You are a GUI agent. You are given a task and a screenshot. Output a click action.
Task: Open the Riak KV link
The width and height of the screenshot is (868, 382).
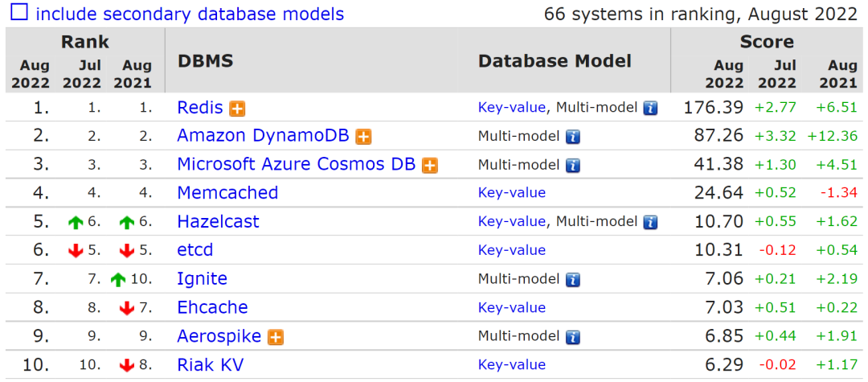pos(210,365)
